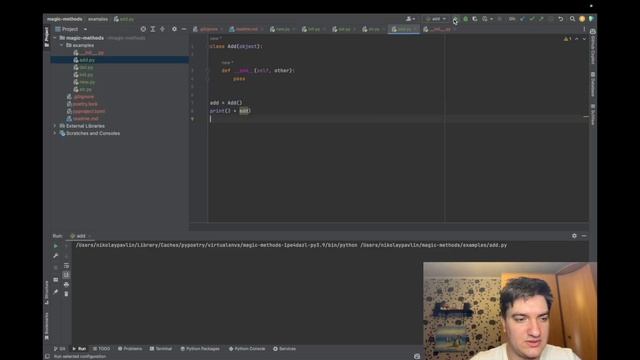Rerun add from the Run panel
This screenshot has width=640, height=360.
(56, 246)
